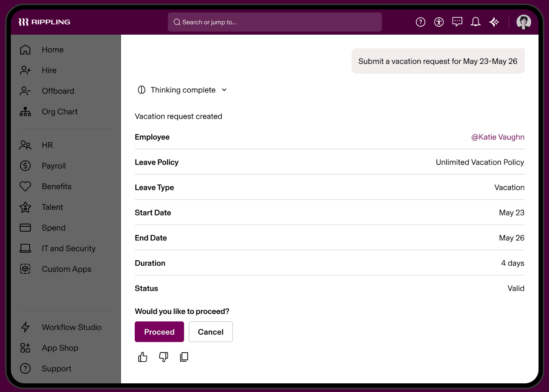
Task: Navigate to Benefits
Action: [57, 186]
